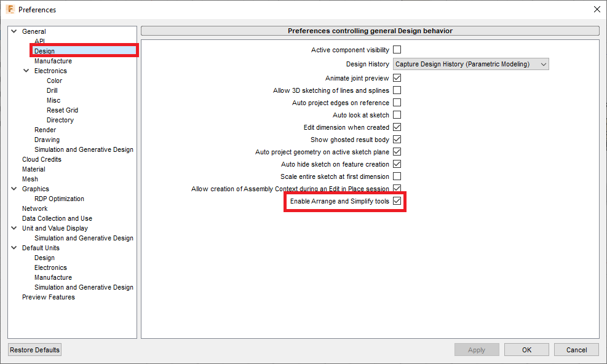Select Color under Electronics

pos(54,80)
